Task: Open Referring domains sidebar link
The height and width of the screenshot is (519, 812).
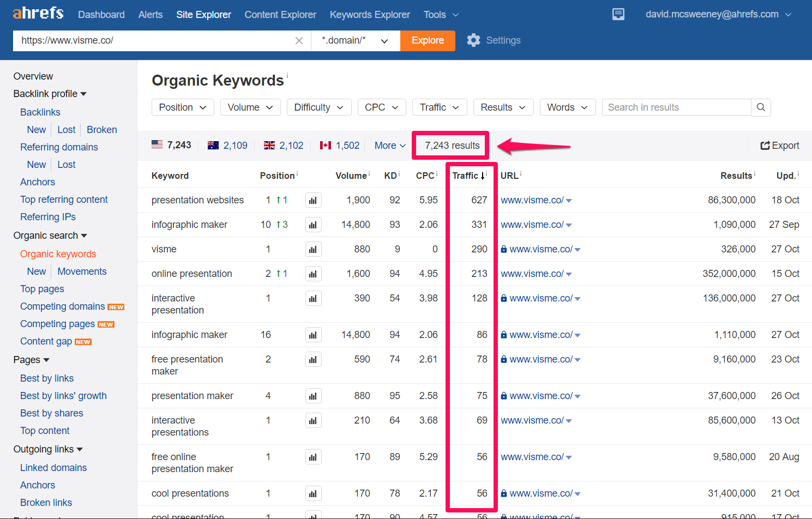Action: click(59, 147)
